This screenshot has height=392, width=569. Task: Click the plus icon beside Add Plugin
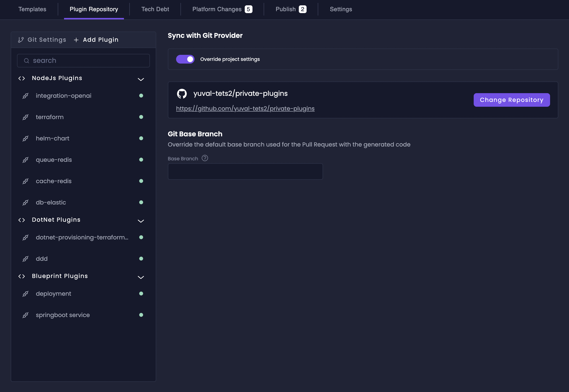click(x=76, y=40)
